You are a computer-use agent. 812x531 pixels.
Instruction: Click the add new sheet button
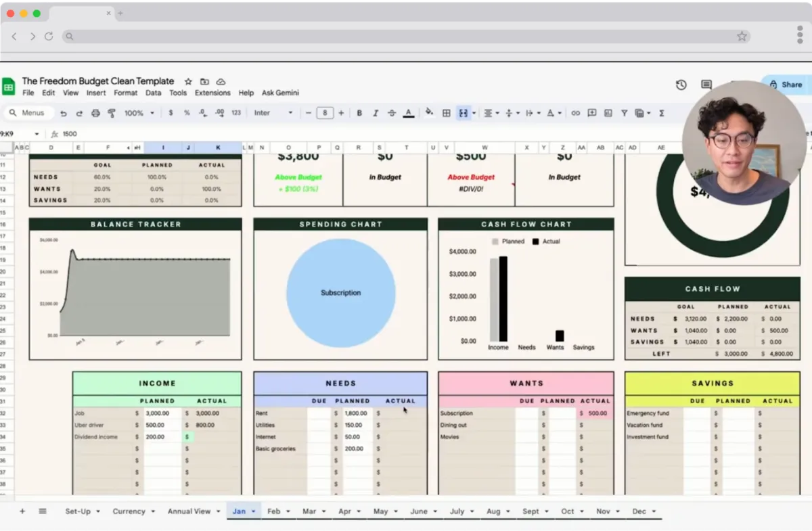pos(22,511)
